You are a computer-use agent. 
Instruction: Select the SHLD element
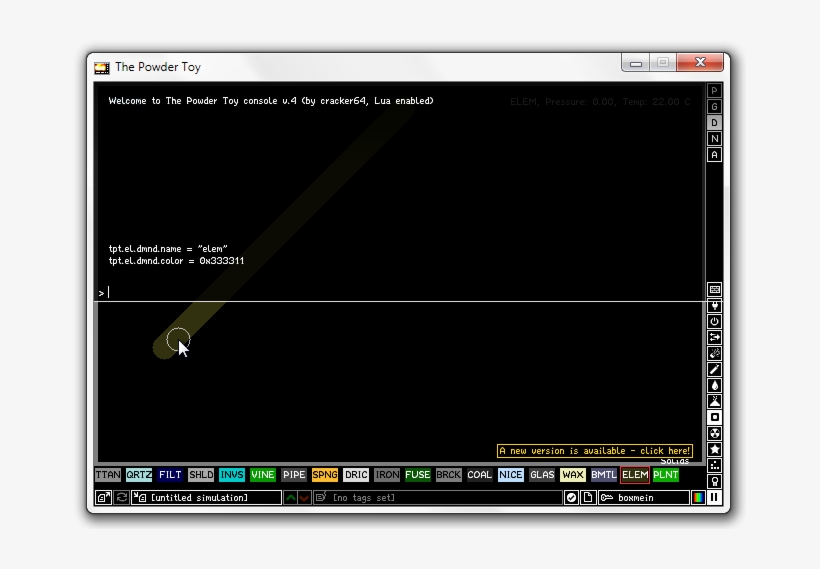coord(201,475)
